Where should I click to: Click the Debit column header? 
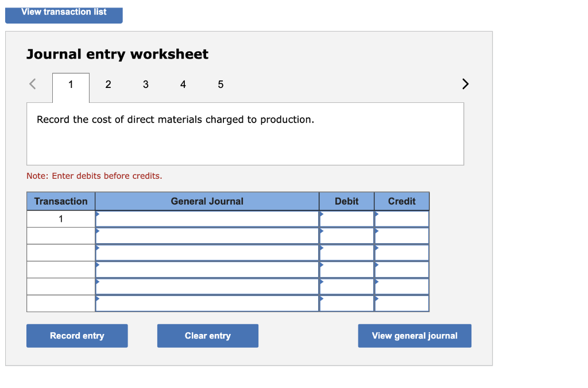tap(346, 202)
